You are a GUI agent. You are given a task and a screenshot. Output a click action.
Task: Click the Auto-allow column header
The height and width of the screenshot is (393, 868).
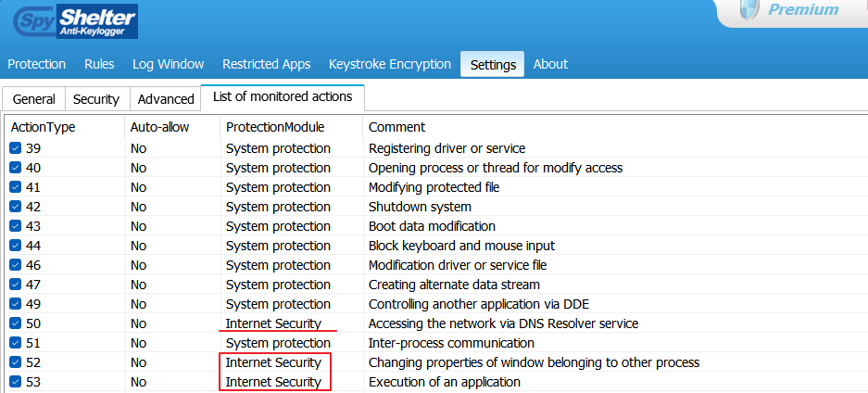(159, 127)
